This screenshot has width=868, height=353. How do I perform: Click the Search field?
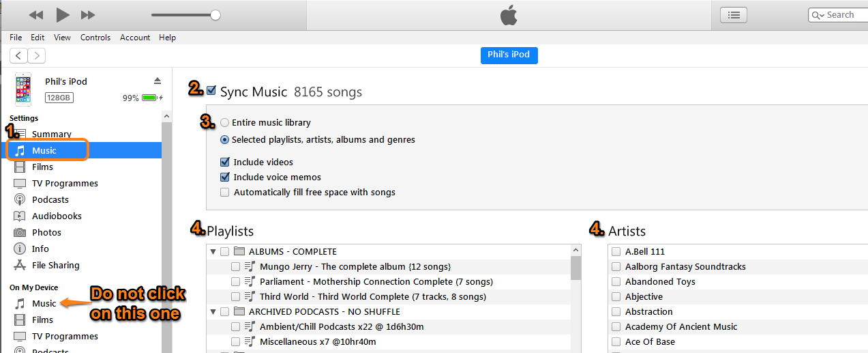tap(839, 14)
